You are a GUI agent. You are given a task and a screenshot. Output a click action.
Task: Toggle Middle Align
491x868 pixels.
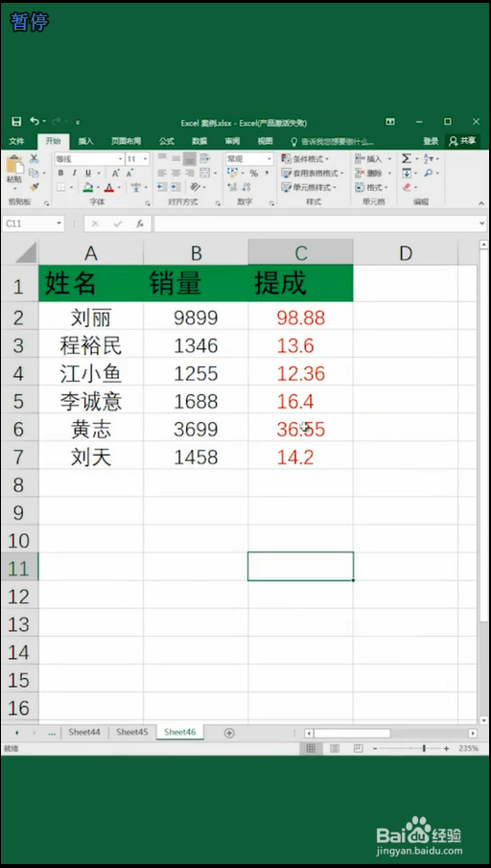click(x=175, y=158)
